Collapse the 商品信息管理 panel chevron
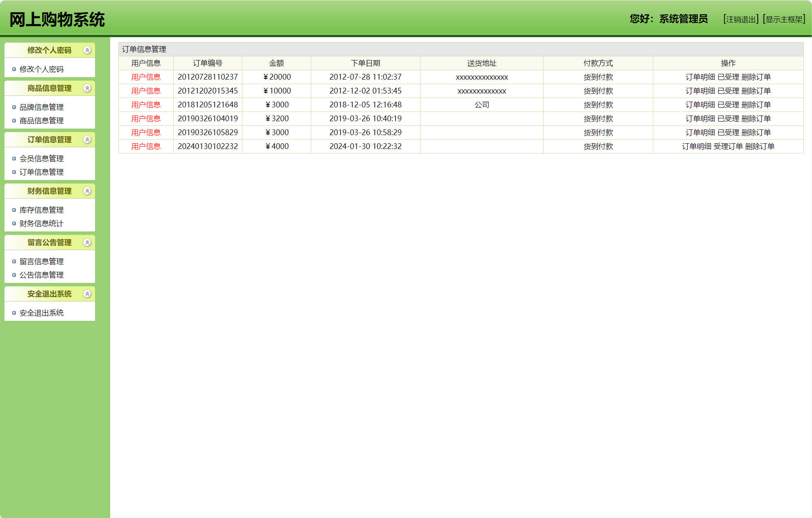Screen dimensions: 812x518 point(87,88)
